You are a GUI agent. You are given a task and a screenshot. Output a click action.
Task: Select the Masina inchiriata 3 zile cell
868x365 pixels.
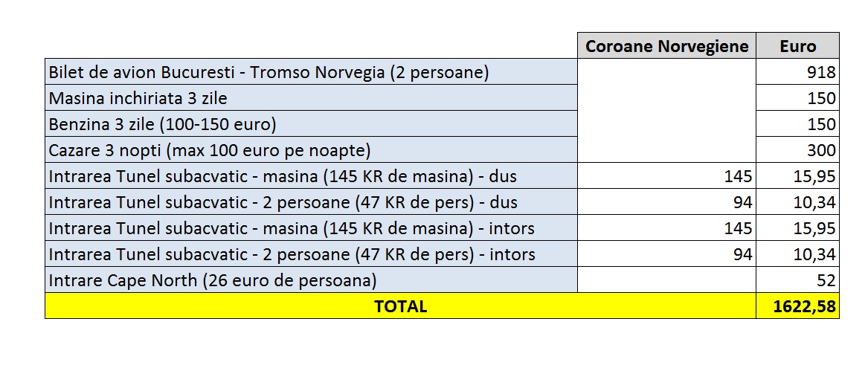[x=311, y=98]
